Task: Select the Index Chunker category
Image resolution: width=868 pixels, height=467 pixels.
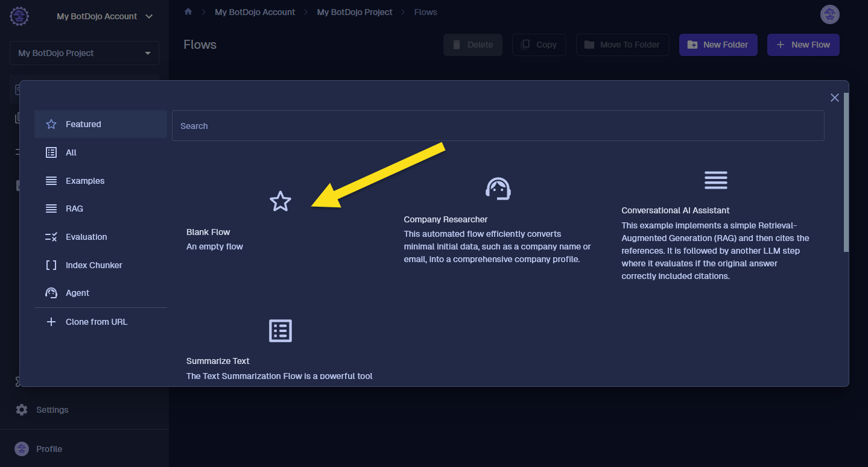Action: 101,265
